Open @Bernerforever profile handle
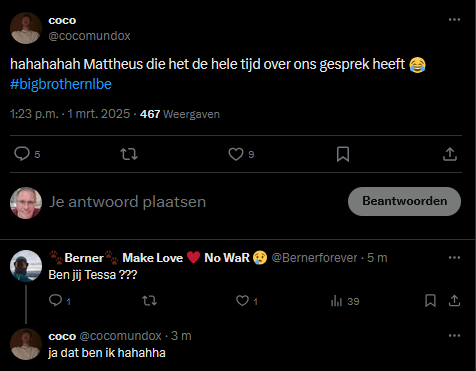The image size is (476, 371). [314, 258]
